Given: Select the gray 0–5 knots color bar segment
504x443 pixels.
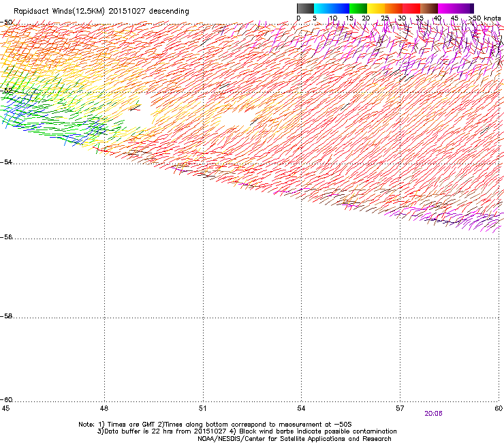Looking at the screenshot, I should coord(305,8).
